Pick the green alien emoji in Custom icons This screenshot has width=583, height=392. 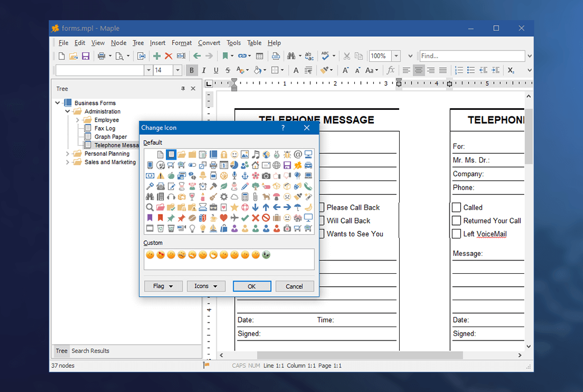tap(266, 255)
